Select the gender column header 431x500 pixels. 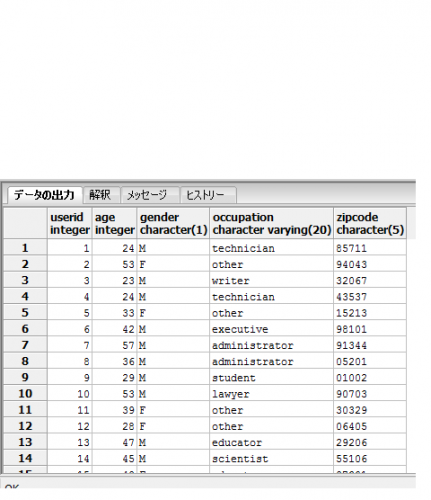(173, 223)
